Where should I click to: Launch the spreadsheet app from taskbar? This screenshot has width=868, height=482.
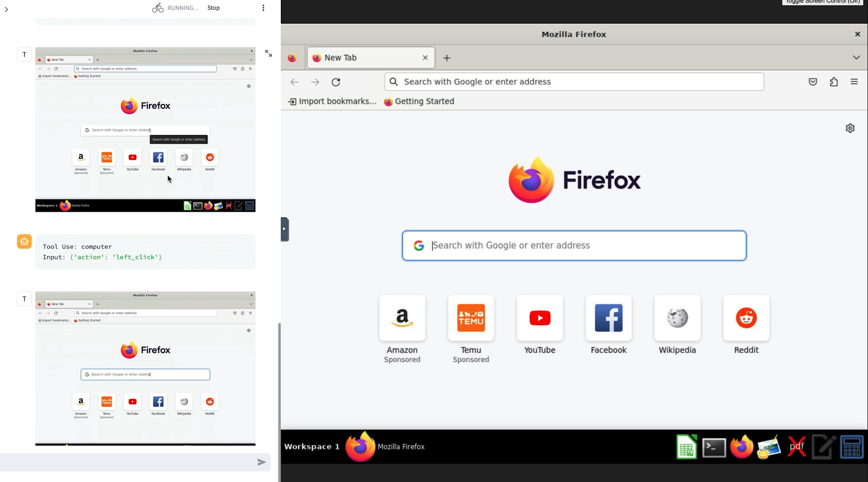point(687,447)
